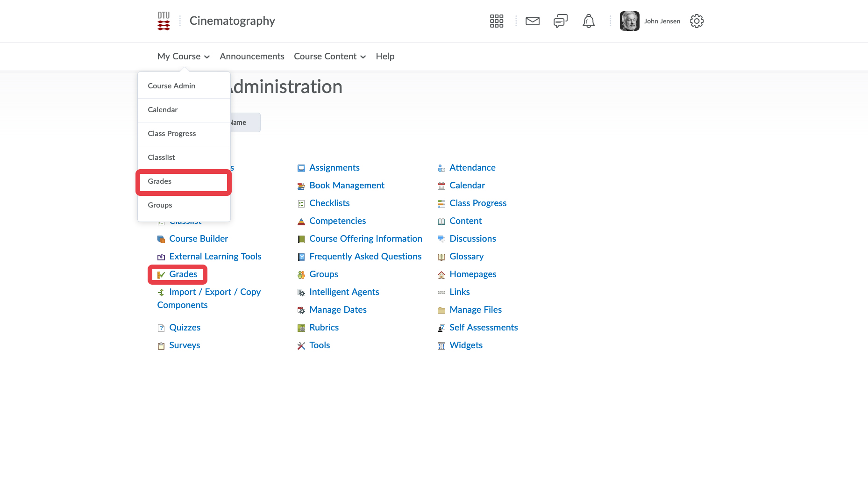Click the DTU logo
Image resolution: width=868 pixels, height=488 pixels.
tap(164, 21)
